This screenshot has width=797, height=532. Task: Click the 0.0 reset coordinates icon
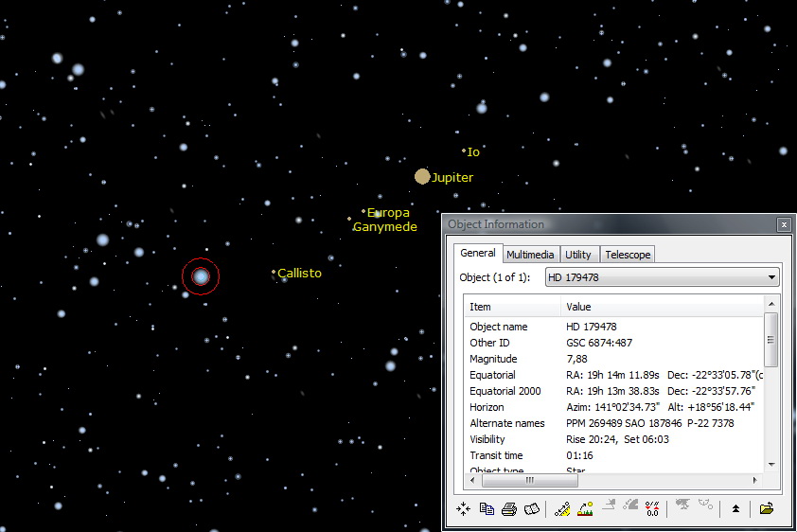[x=652, y=509]
